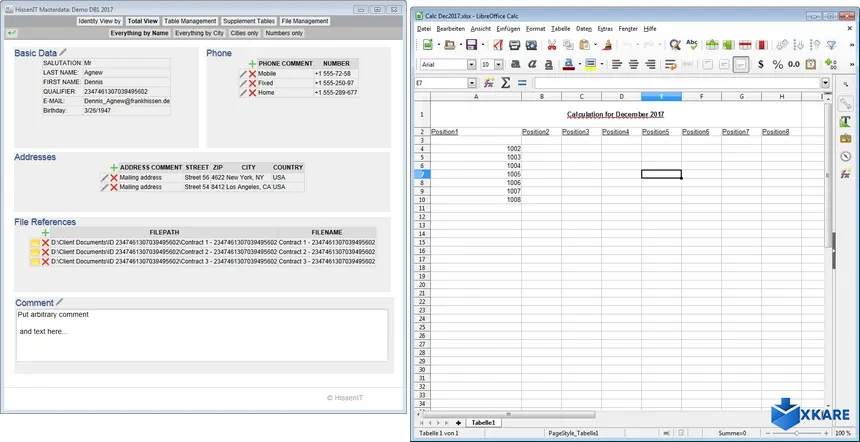Image resolution: width=860 pixels, height=442 pixels.
Task: Click the Numbers only button
Action: (284, 33)
